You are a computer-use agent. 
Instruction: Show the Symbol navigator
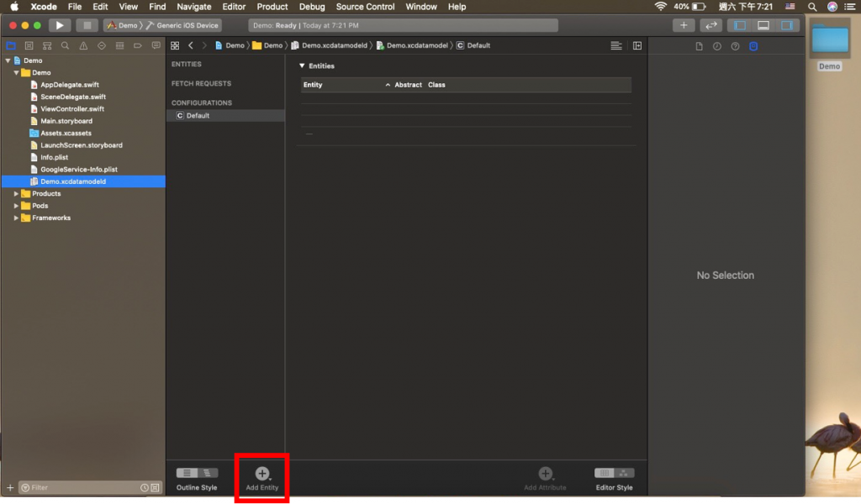pos(47,45)
